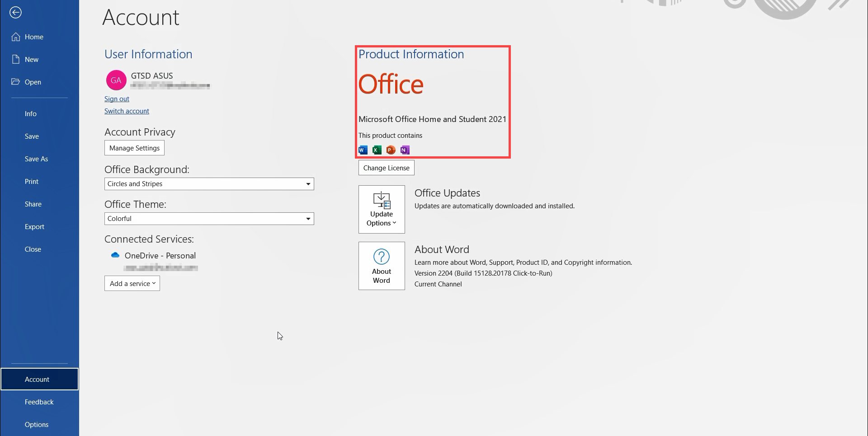
Task: Click the PowerPoint icon in Product Information
Action: tap(391, 150)
